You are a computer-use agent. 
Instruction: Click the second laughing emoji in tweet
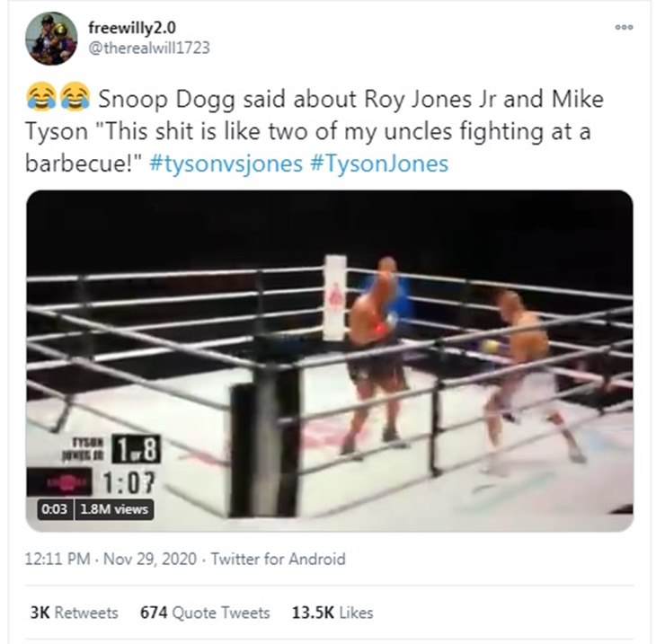click(x=75, y=97)
